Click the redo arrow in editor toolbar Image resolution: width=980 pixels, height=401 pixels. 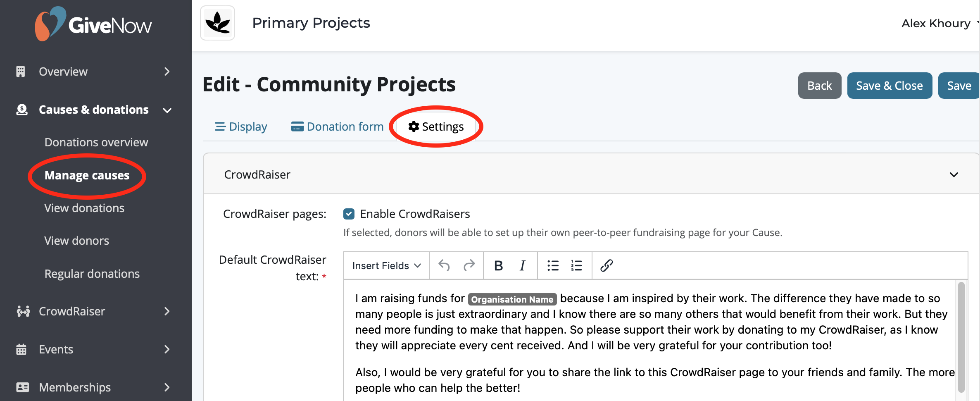[x=469, y=265]
